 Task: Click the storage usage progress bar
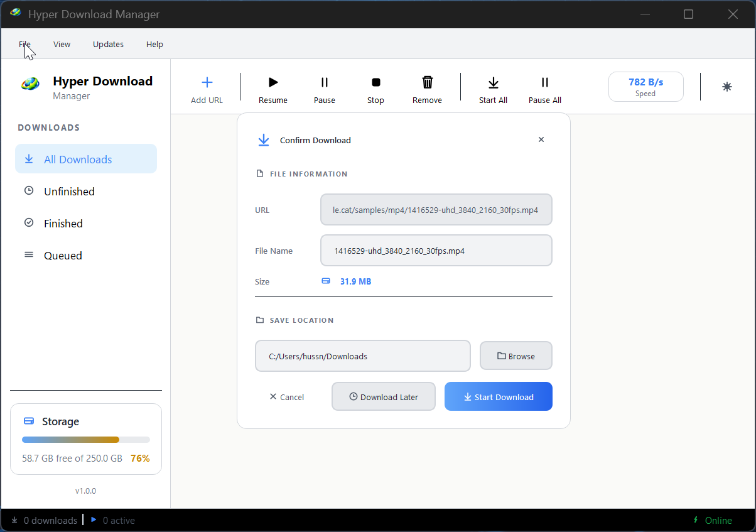click(x=85, y=440)
